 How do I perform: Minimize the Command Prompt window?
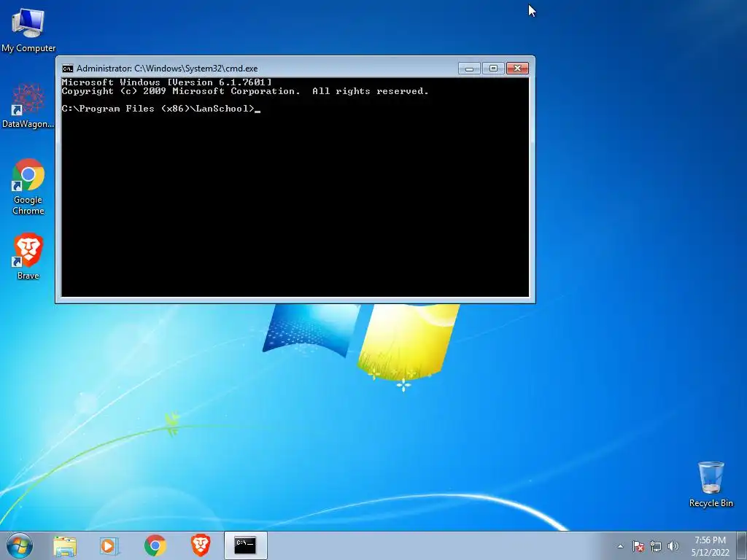tap(469, 69)
